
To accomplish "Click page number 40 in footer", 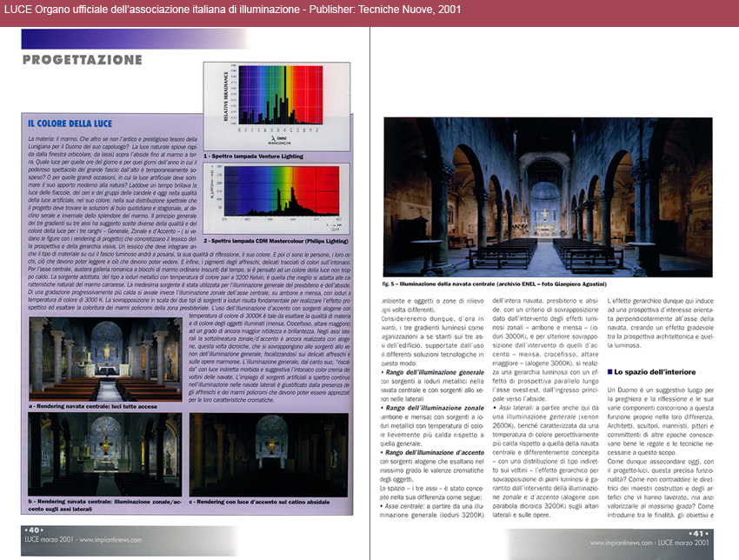I will pyautogui.click(x=33, y=530).
